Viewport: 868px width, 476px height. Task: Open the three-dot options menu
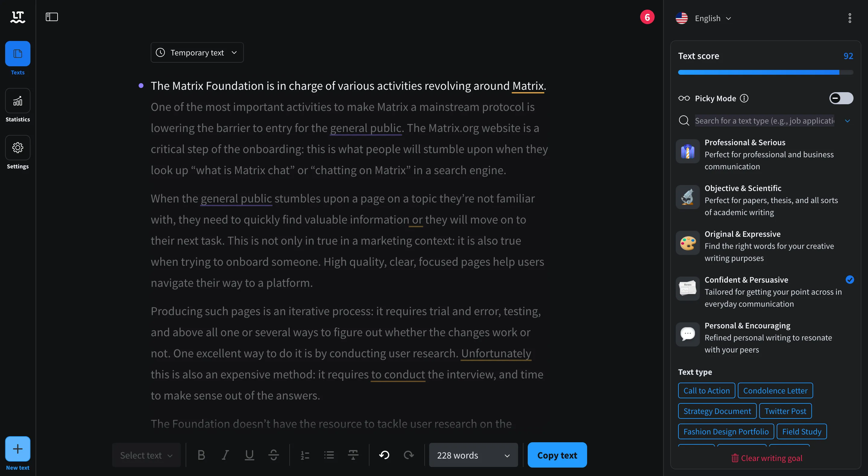850,18
